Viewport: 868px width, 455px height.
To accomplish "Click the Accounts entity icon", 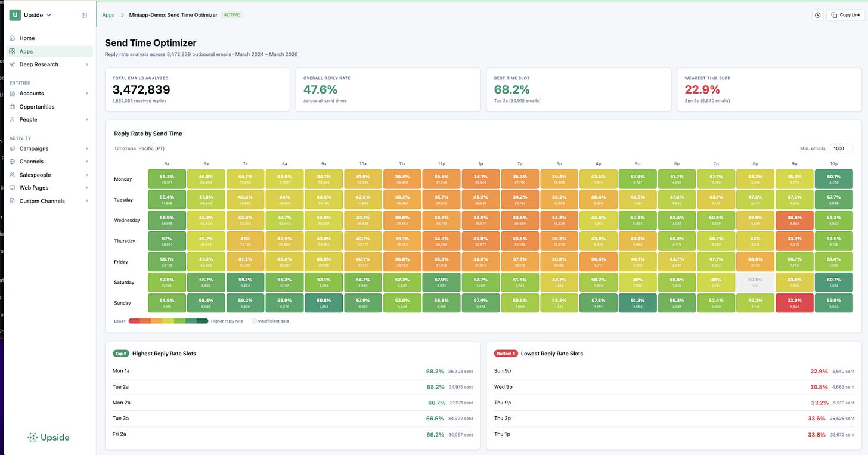I will [x=13, y=93].
